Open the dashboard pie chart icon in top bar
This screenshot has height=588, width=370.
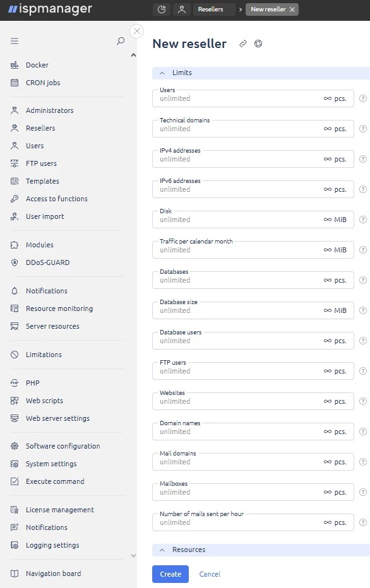click(162, 9)
